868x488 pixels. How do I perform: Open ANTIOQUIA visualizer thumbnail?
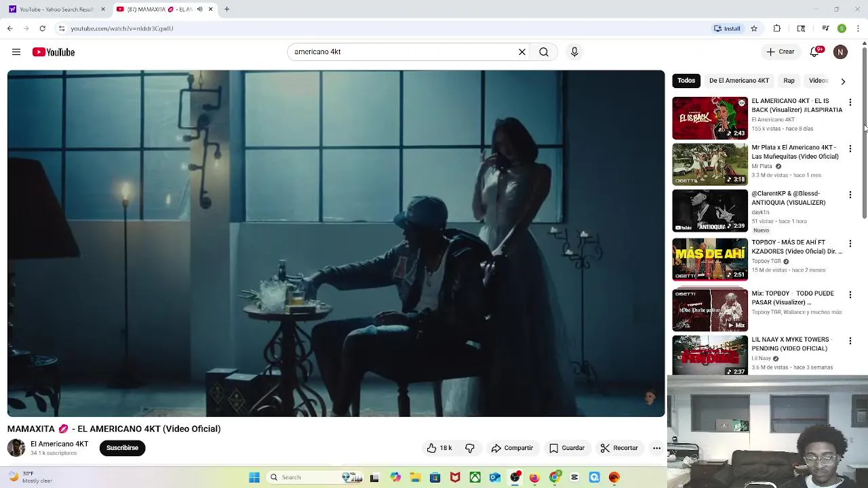tap(710, 210)
